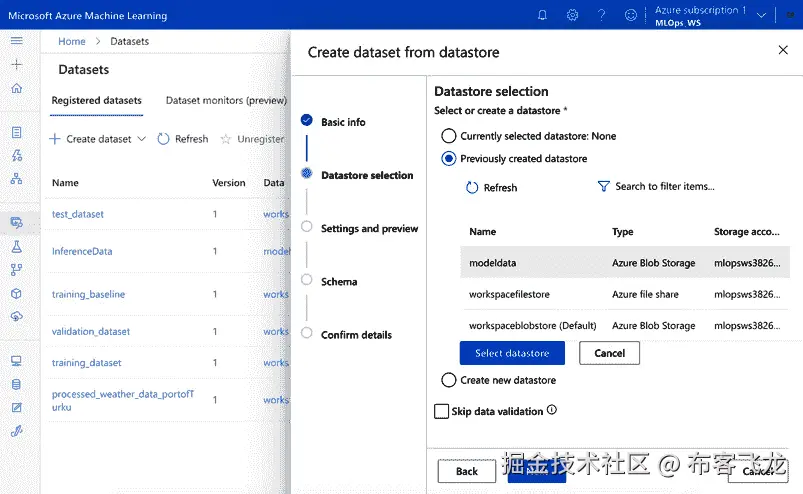Open Linked Services icon at sidebar bottom
The height and width of the screenshot is (494, 803).
[16, 431]
